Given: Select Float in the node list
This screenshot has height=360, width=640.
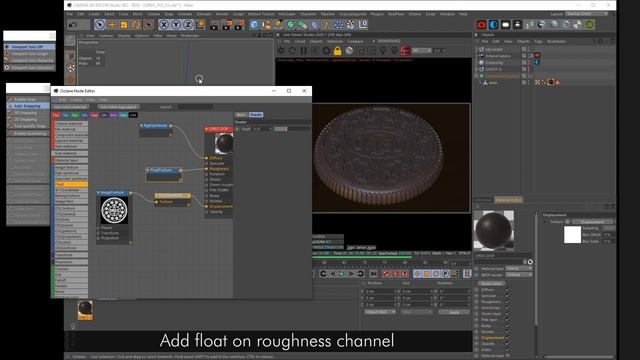Looking at the screenshot, I should [71, 184].
